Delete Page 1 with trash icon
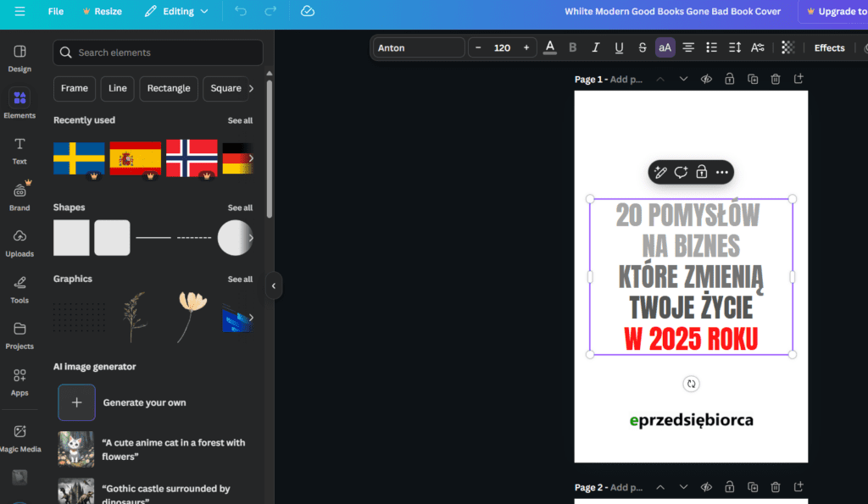The height and width of the screenshot is (504, 868). point(775,80)
